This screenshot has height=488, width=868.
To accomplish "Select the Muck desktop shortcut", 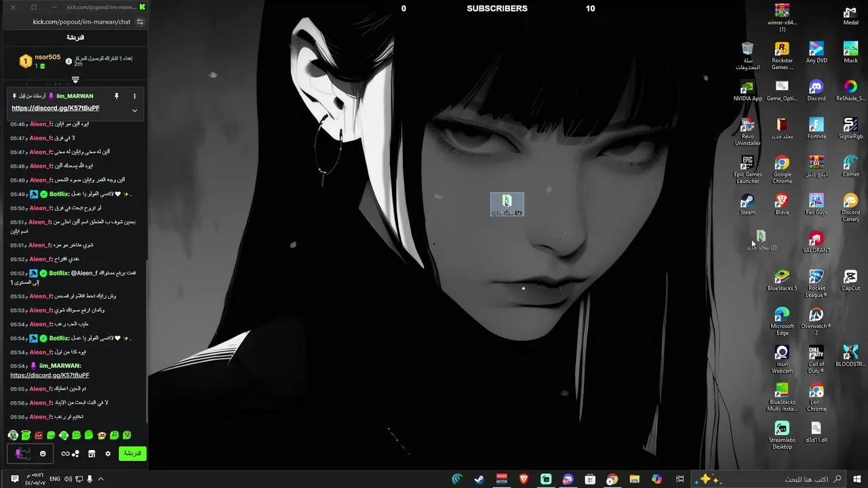I will [x=850, y=53].
